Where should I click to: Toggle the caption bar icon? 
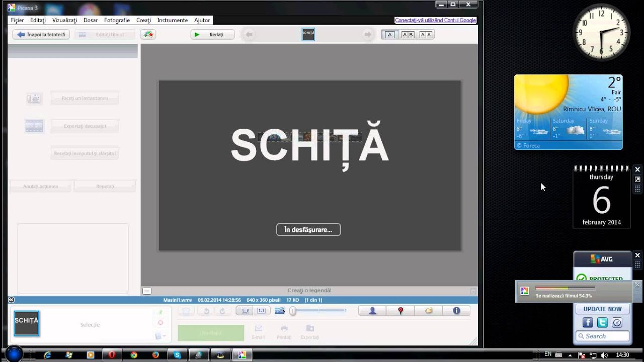(146, 291)
